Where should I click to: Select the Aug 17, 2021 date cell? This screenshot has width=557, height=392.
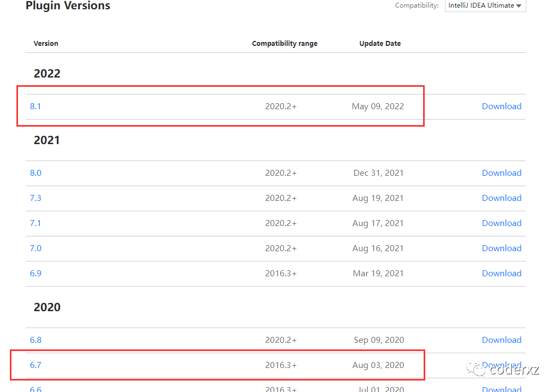378,223
